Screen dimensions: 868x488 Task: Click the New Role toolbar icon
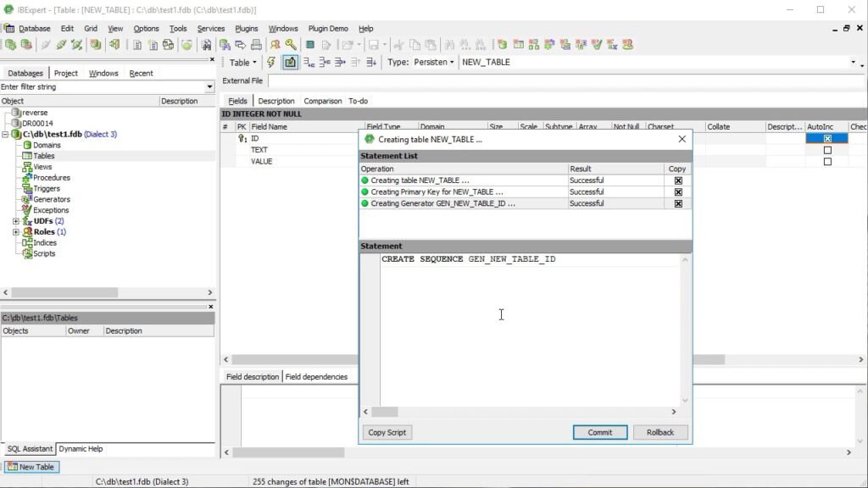click(627, 45)
